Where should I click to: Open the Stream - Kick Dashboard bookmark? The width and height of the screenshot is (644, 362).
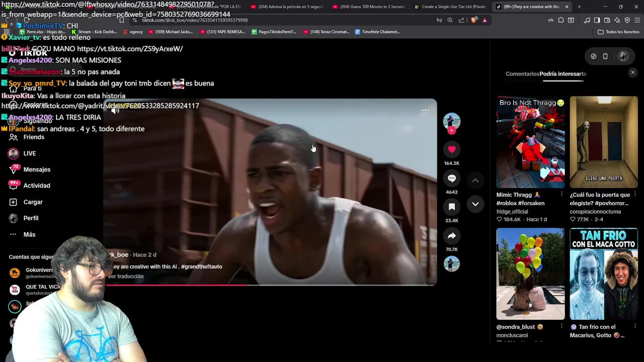tap(94, 32)
